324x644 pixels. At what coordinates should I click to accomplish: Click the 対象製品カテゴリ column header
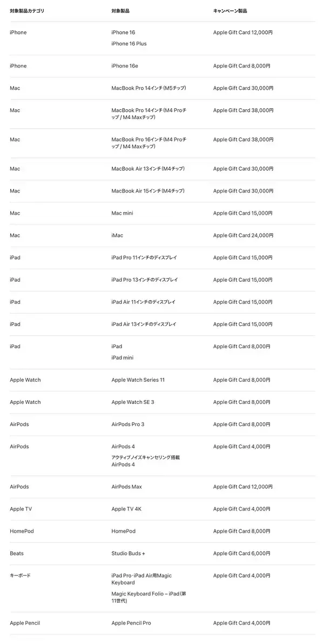(x=27, y=11)
